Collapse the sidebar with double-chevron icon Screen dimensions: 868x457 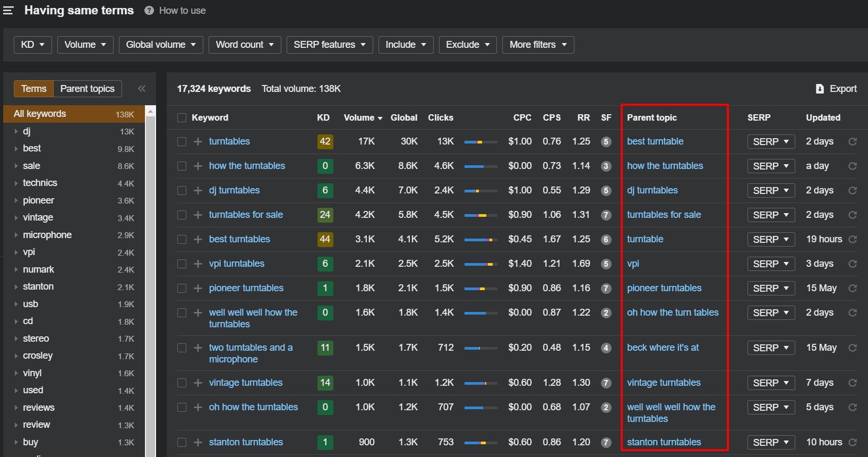(142, 89)
